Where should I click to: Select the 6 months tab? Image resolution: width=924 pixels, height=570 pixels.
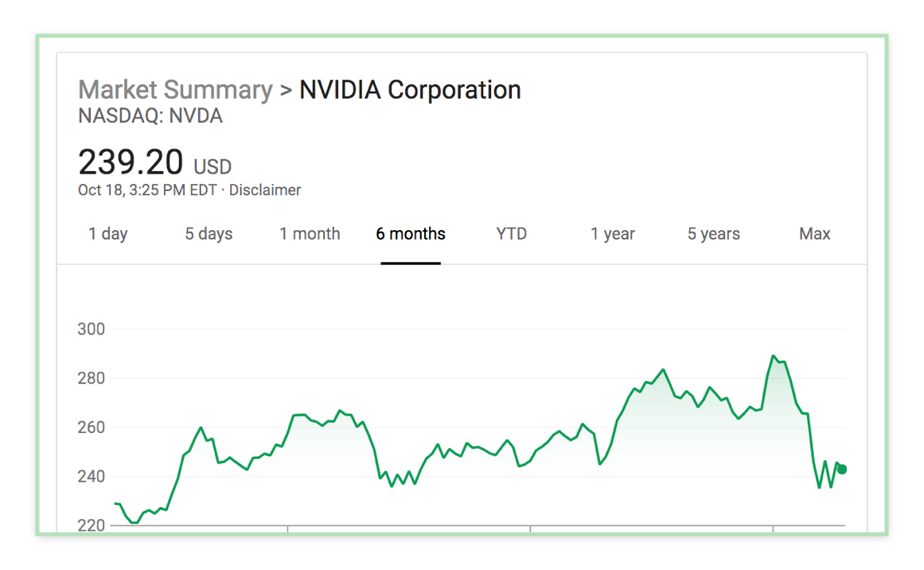[x=411, y=234]
